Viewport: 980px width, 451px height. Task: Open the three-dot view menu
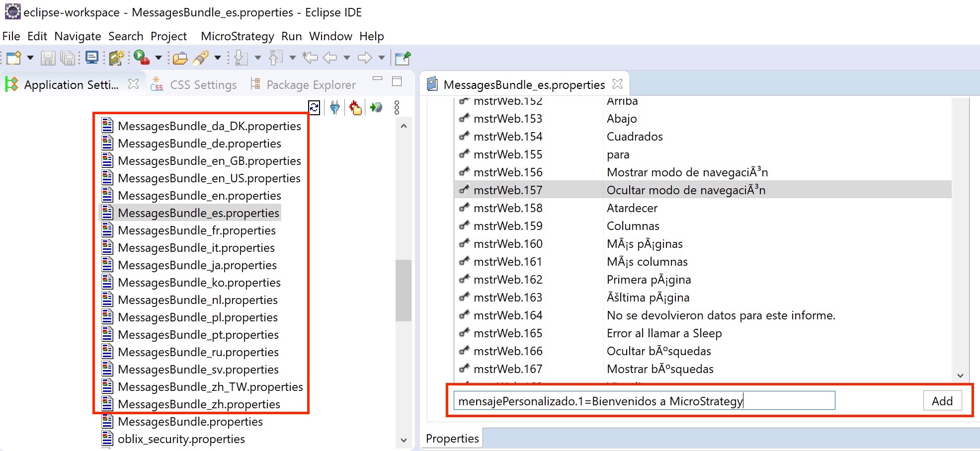[x=397, y=108]
